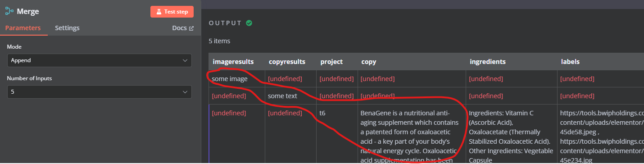This screenshot has width=644, height=164.
Task: Switch to the Parameters tab
Action: click(23, 28)
